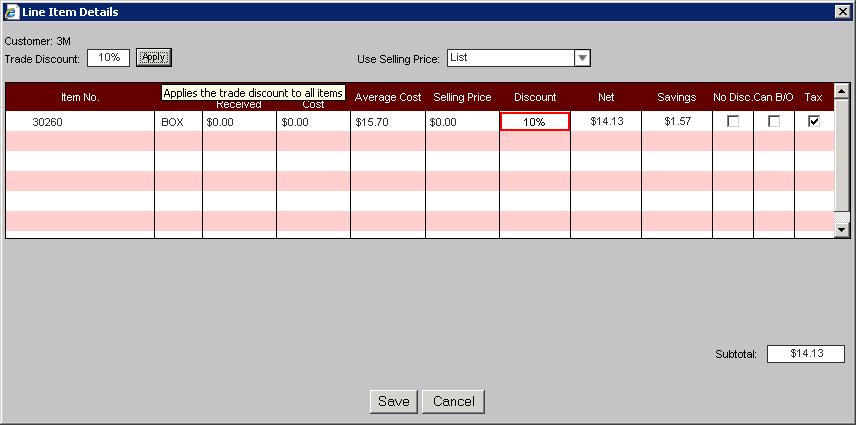Save the line item details
856x425 pixels.
(x=393, y=401)
